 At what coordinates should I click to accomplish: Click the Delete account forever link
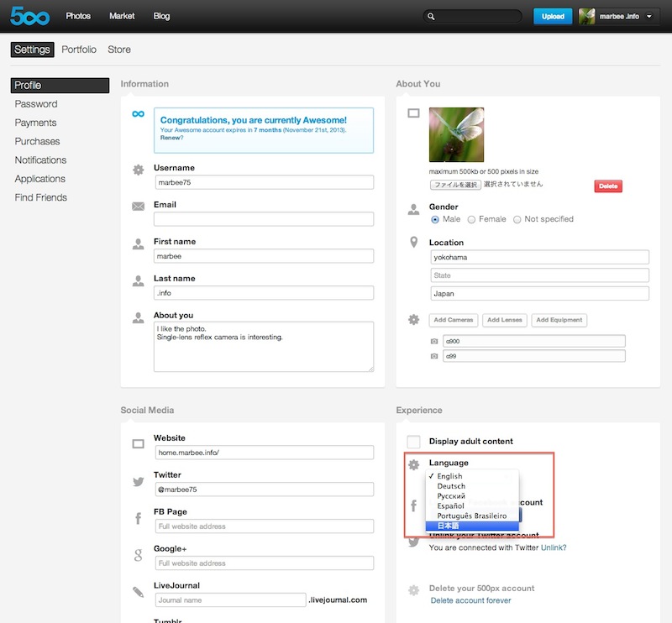pyautogui.click(x=470, y=600)
